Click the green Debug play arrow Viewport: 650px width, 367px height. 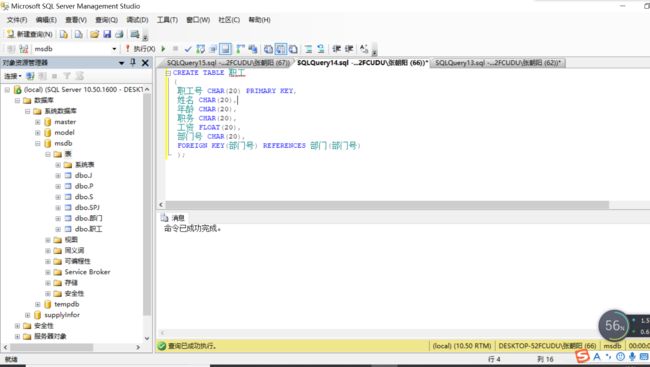point(163,49)
